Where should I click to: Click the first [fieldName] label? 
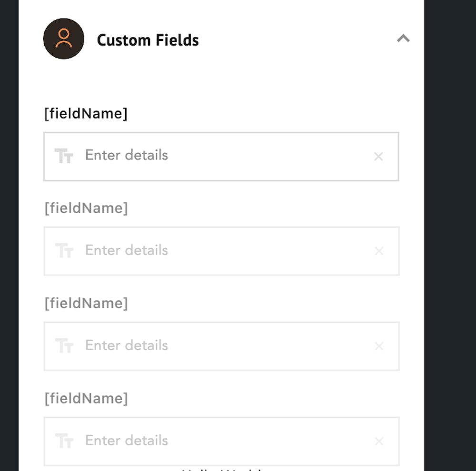[86, 114]
